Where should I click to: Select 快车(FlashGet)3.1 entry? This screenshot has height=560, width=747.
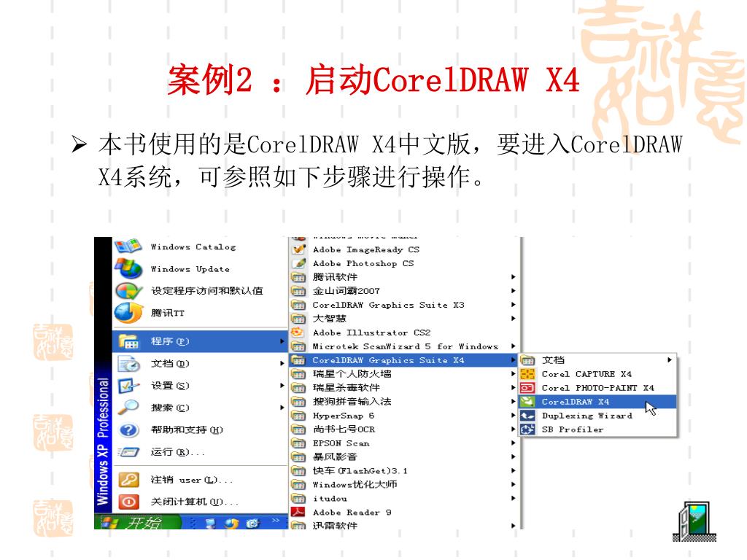pos(404,470)
